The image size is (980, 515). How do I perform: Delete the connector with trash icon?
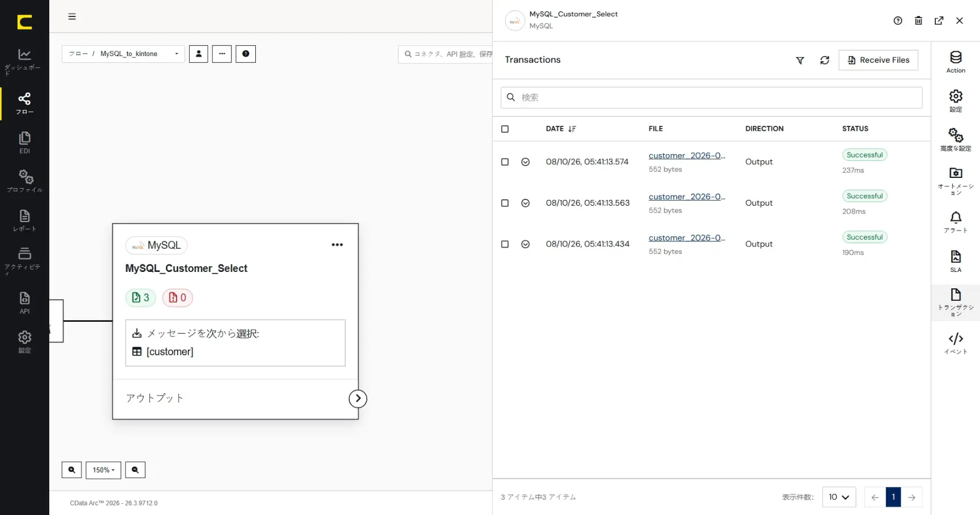[x=918, y=20]
